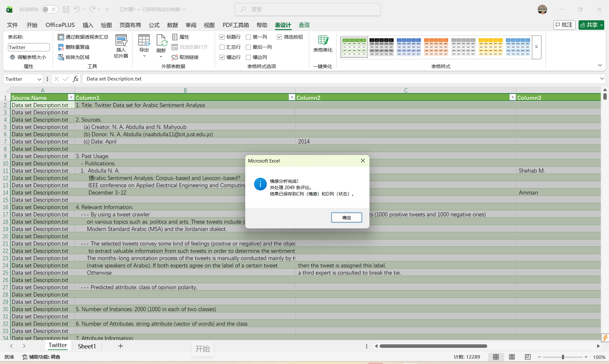Image resolution: width=609 pixels, height=364 pixels.
Task: Open the Data ribbon tab
Action: pos(172,25)
